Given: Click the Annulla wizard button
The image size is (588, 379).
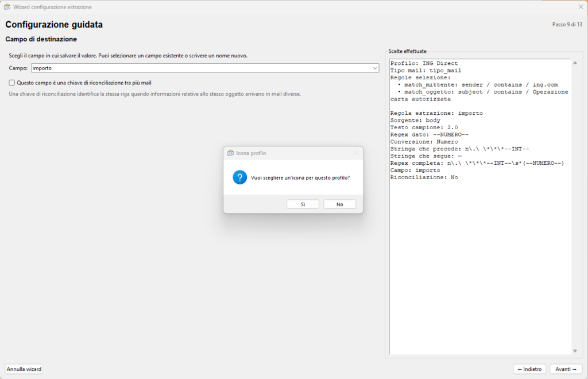Looking at the screenshot, I should pyautogui.click(x=24, y=369).
